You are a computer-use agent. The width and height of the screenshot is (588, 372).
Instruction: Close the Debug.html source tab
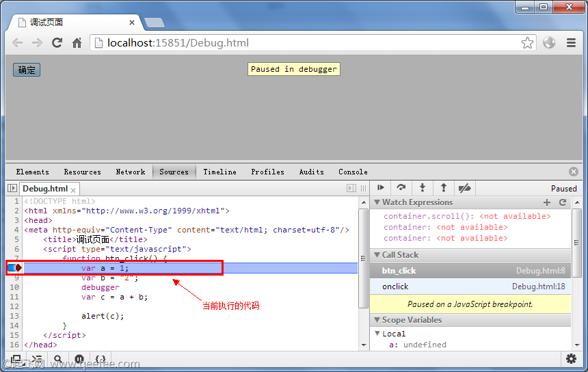(x=73, y=190)
